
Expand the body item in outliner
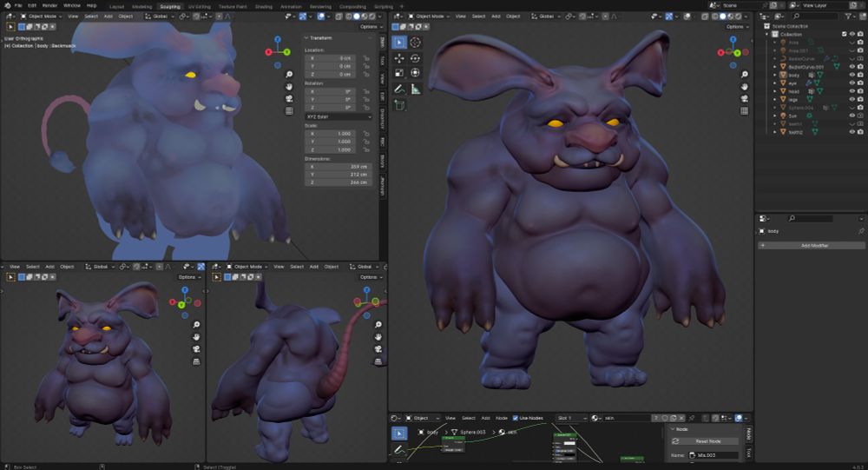[x=774, y=75]
